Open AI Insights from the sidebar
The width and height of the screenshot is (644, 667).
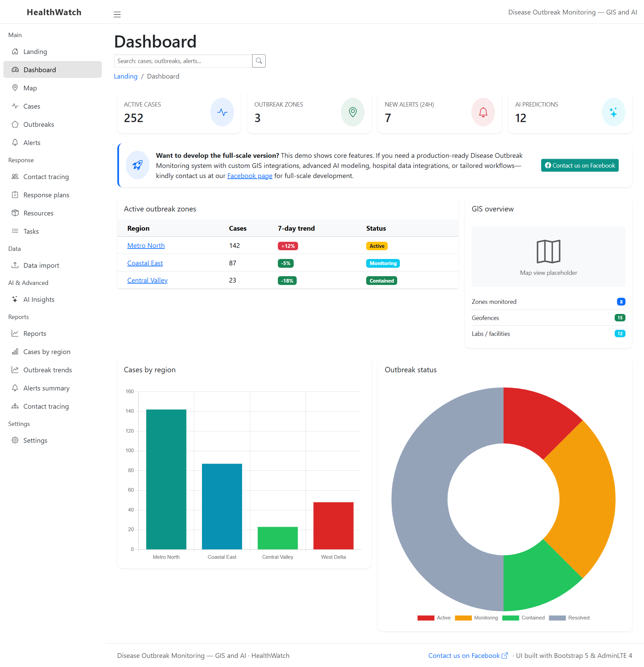38,299
